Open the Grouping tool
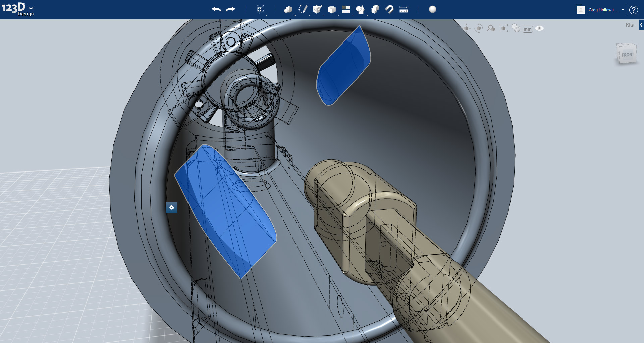Image resolution: width=644 pixels, height=343 pixels. click(x=360, y=9)
